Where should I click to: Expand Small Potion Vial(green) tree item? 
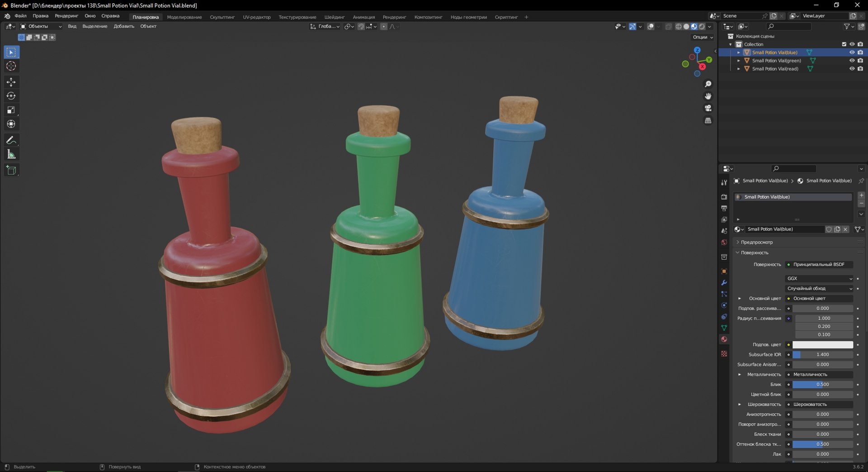pyautogui.click(x=739, y=61)
